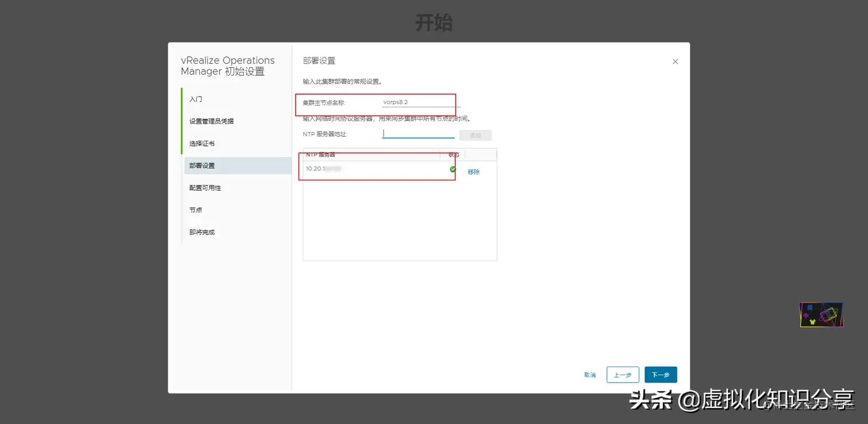The width and height of the screenshot is (868, 424).
Task: Click the green NTP server status check icon
Action: [x=452, y=168]
